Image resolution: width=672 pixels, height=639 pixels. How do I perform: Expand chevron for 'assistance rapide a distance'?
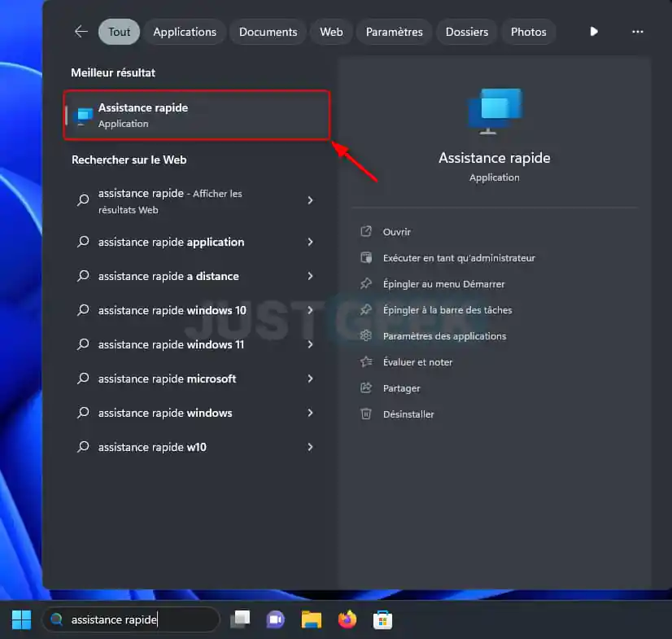click(310, 276)
